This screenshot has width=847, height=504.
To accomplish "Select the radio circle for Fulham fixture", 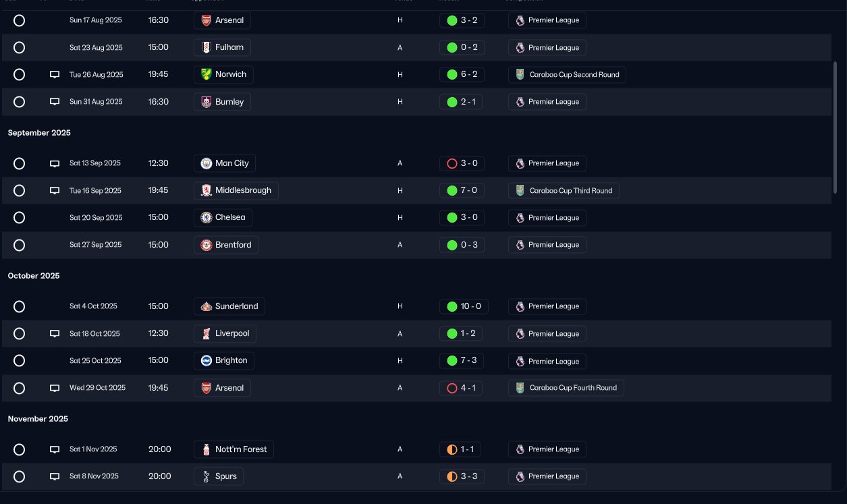I will tap(19, 48).
